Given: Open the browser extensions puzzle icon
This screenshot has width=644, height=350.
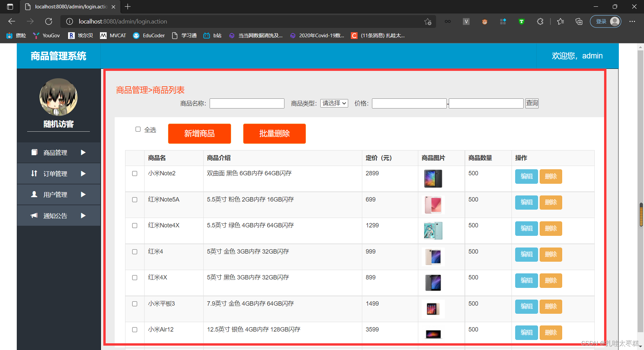Looking at the screenshot, I should tap(540, 21).
